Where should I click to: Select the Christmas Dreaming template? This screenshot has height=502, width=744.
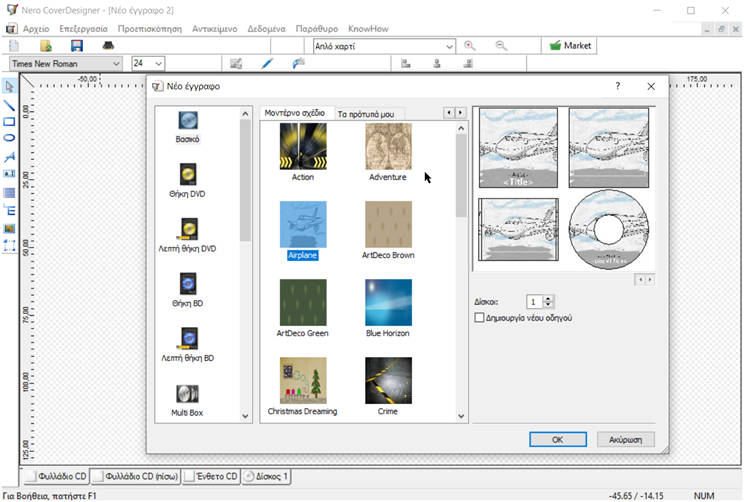(303, 381)
